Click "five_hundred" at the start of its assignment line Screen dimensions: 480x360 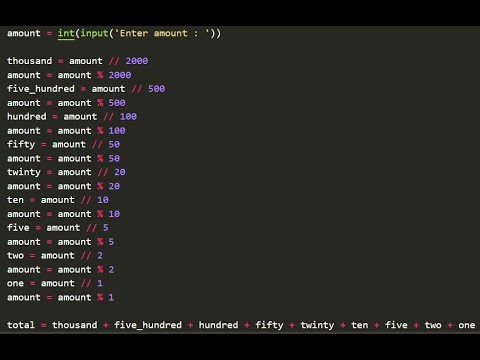pyautogui.click(x=41, y=89)
